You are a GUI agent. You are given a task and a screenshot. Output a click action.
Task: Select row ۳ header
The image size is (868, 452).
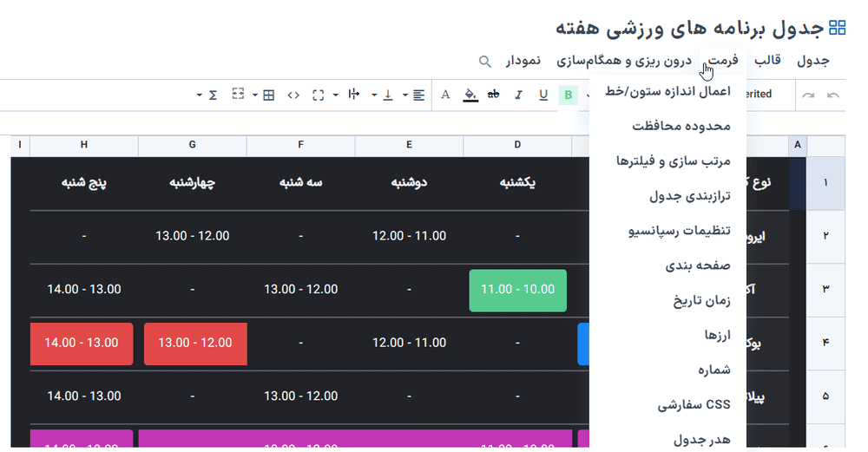pos(826,290)
